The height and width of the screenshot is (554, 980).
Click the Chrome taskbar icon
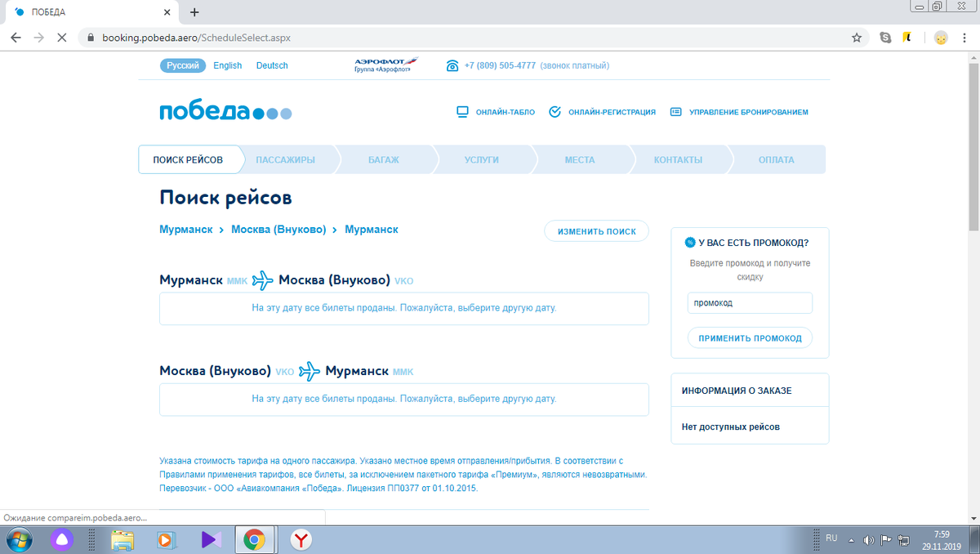255,539
